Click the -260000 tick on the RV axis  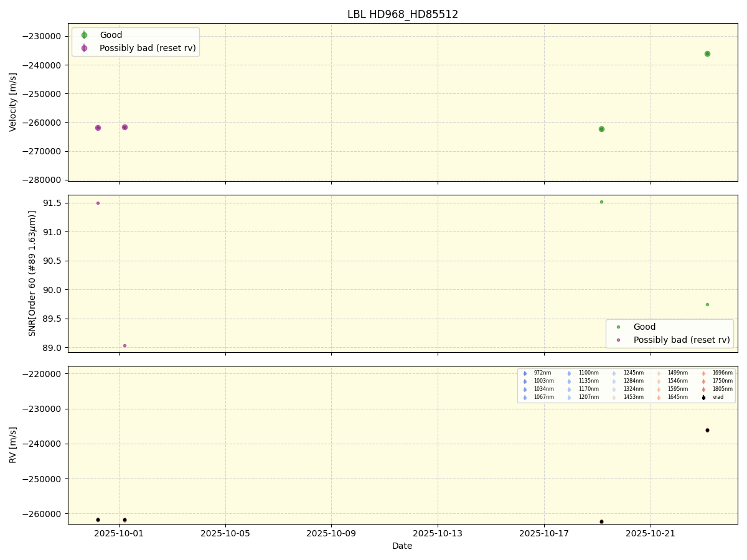click(43, 514)
